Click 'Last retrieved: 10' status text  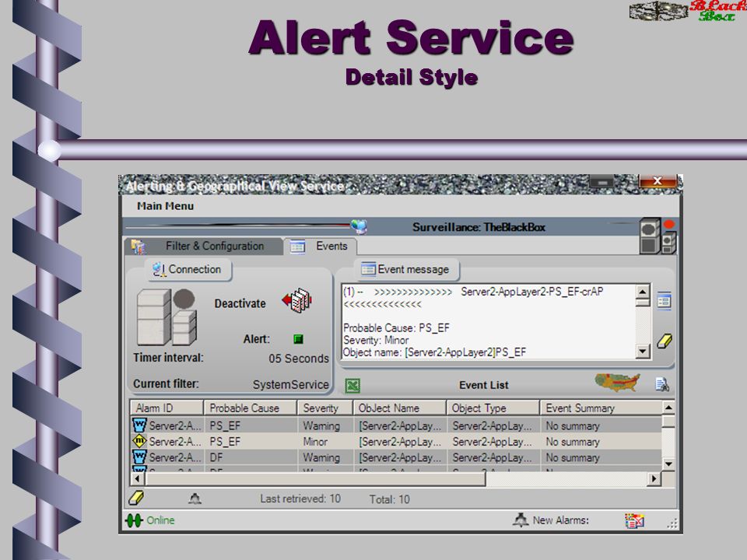300,499
